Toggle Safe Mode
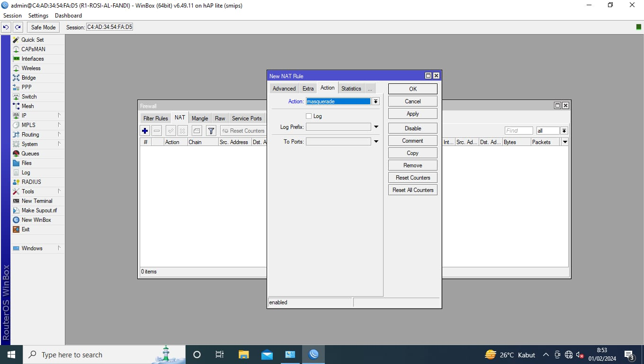This screenshot has width=644, height=364. (44, 27)
